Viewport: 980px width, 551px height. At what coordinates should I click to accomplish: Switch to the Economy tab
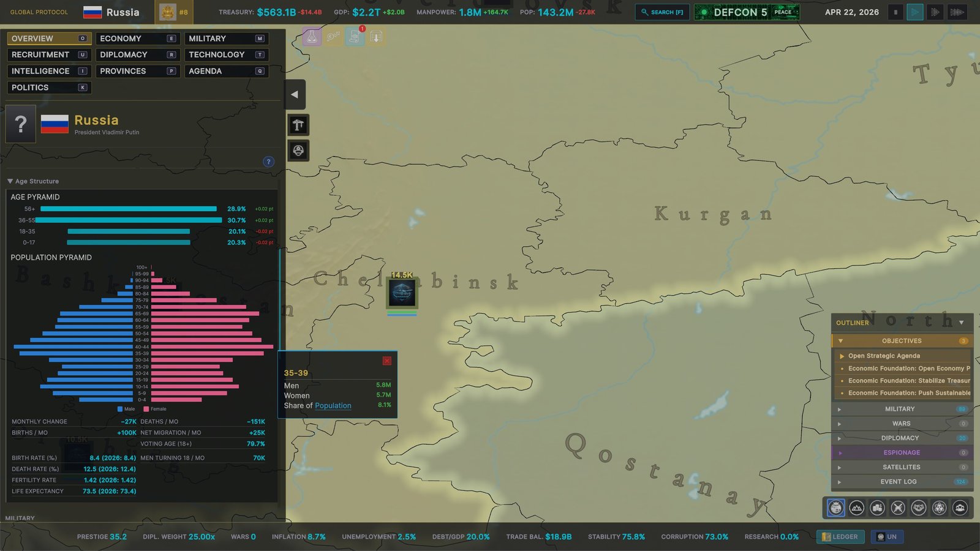coord(138,39)
